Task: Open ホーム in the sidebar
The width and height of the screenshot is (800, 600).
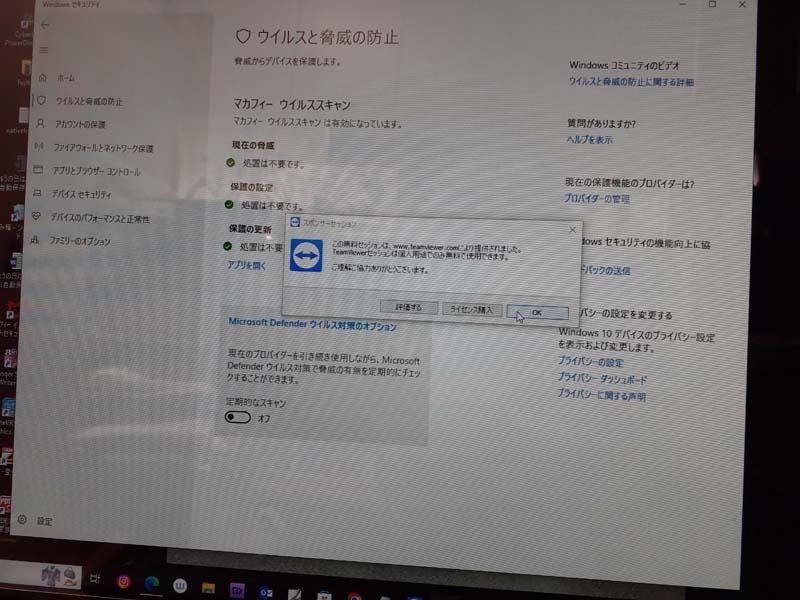Action: coord(57,78)
